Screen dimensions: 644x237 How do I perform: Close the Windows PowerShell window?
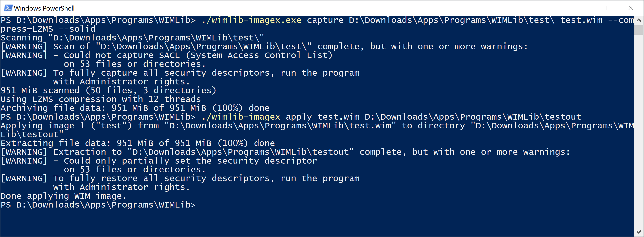click(630, 8)
